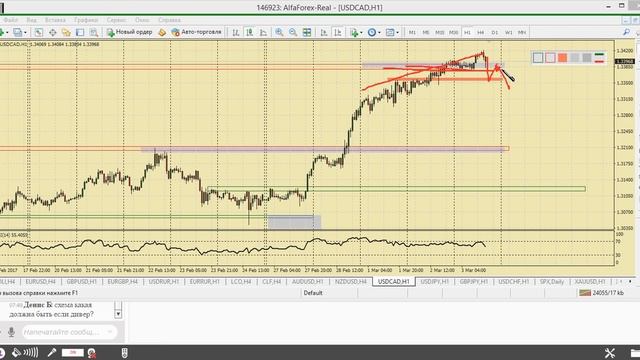Click the search magnifier in toolbar
The height and width of the screenshot is (360, 640).
626,32
